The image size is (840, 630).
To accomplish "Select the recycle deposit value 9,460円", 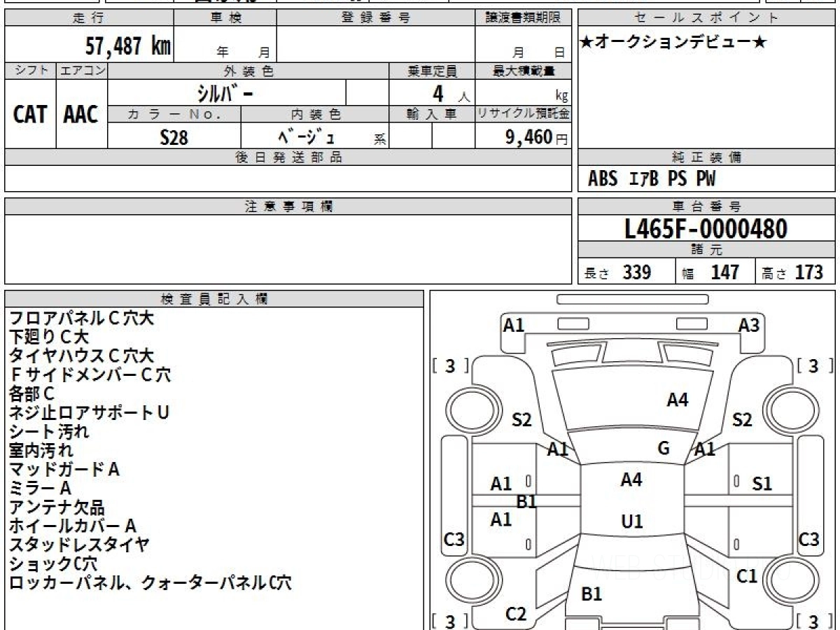I will (536, 137).
